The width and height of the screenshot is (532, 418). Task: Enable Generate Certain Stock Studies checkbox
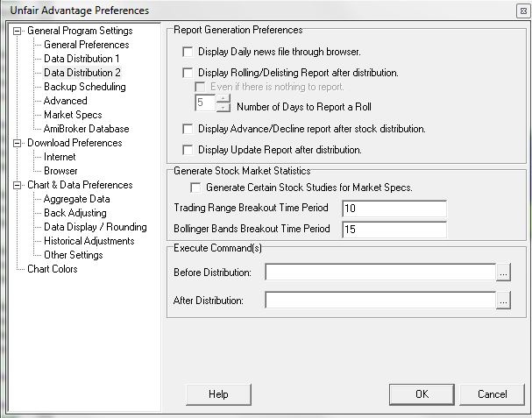(195, 188)
